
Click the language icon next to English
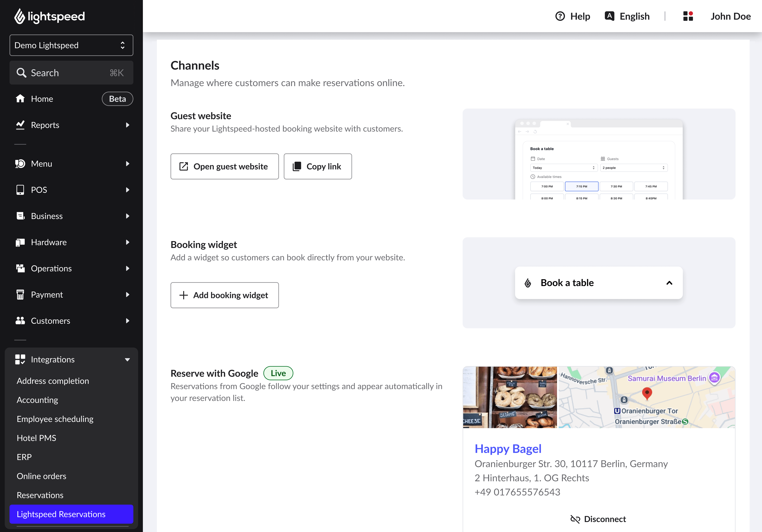(x=609, y=16)
